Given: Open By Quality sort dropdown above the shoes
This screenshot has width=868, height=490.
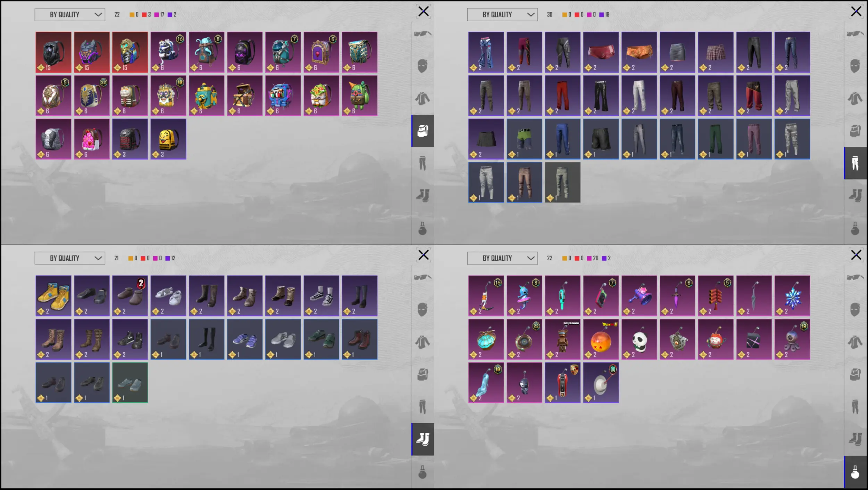Looking at the screenshot, I should point(70,258).
